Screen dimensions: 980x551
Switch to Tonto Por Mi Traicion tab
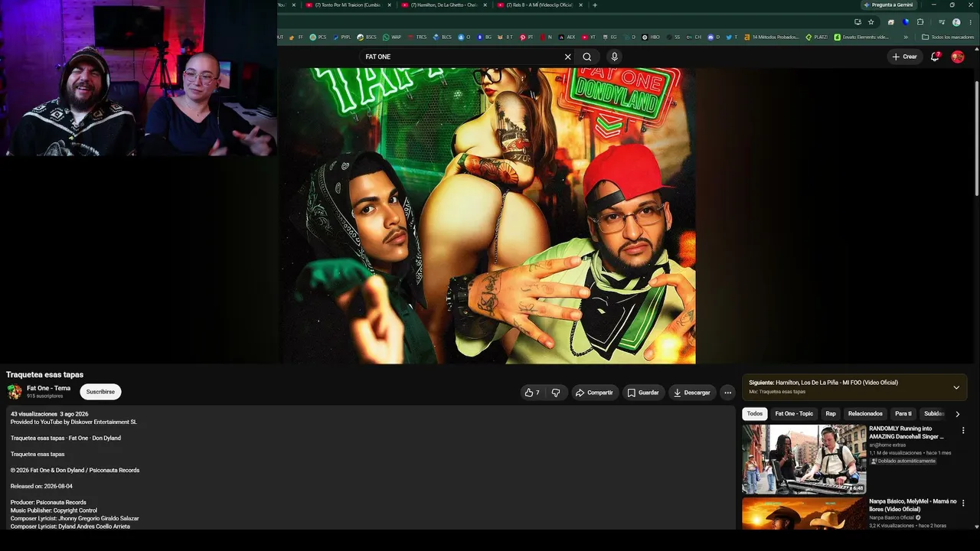[349, 5]
